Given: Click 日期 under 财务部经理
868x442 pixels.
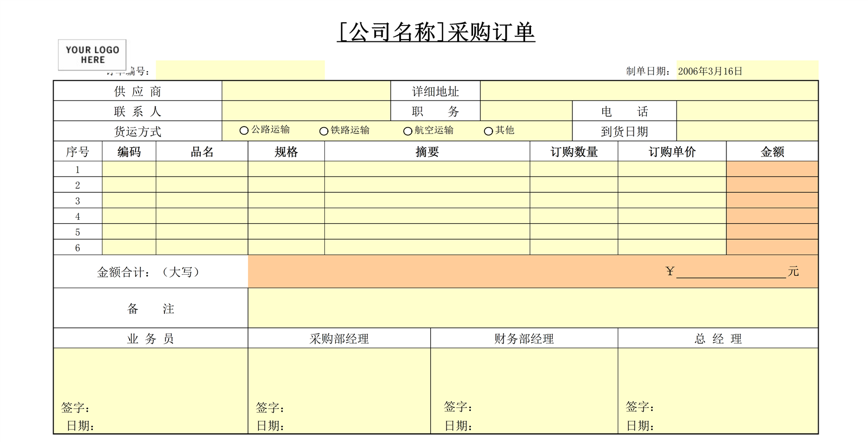Looking at the screenshot, I should [x=458, y=426].
